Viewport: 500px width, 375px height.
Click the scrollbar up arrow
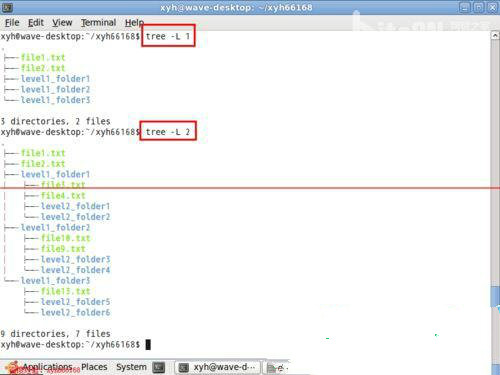(x=495, y=35)
